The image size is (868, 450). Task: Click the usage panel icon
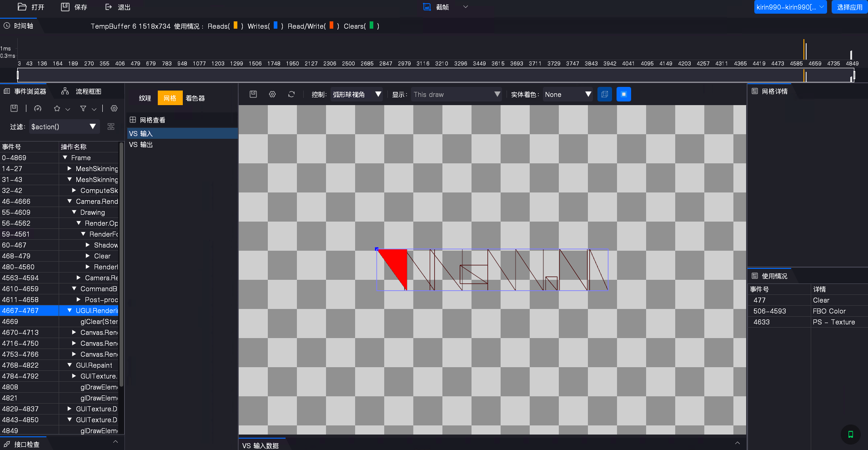(x=755, y=276)
